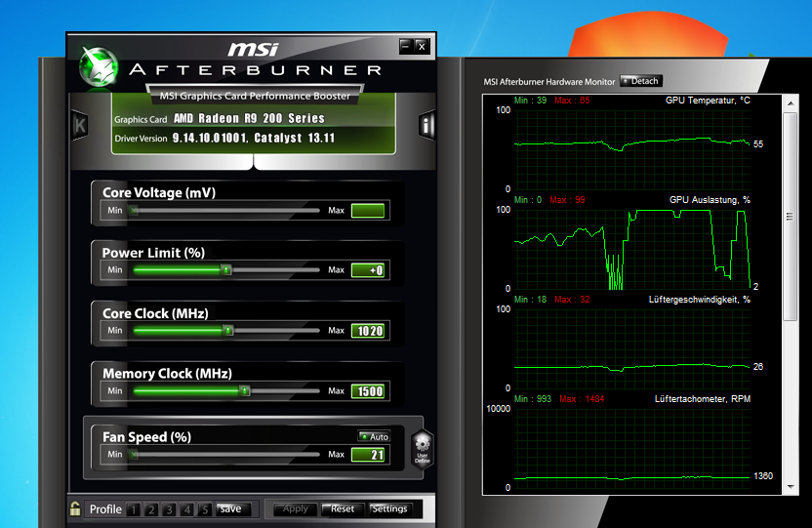Screen dimensions: 812x528
Task: Close the Afterburner window
Action: (422, 46)
